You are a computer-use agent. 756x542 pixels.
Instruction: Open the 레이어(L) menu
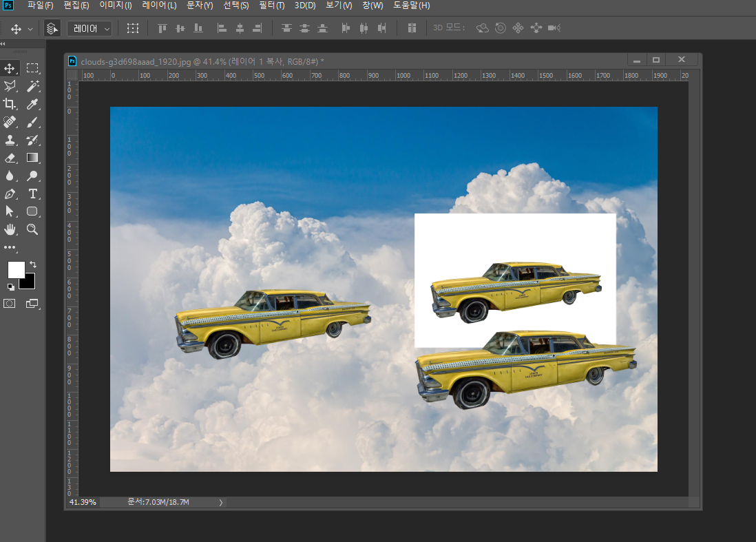point(160,6)
